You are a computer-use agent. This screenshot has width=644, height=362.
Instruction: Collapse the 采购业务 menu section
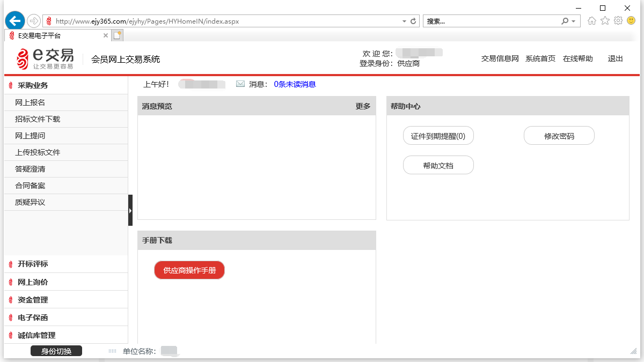click(x=66, y=85)
